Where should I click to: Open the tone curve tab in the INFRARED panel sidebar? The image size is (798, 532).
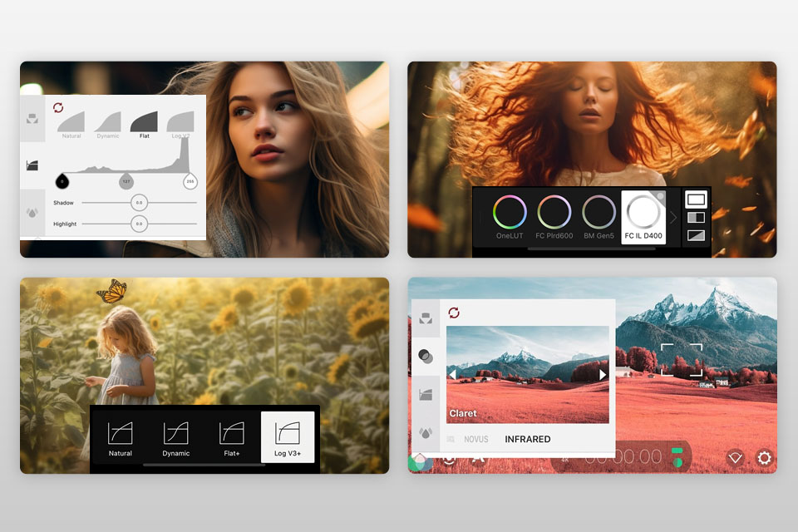point(426,394)
